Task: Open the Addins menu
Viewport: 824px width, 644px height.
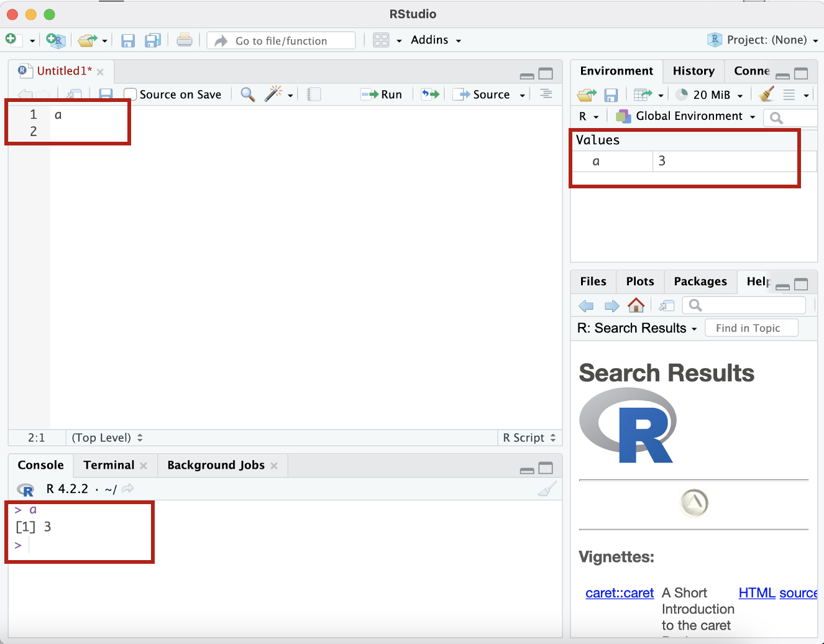Action: tap(436, 40)
